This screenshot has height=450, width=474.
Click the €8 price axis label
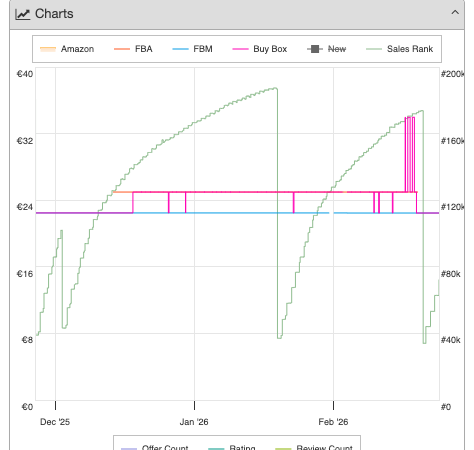click(x=27, y=340)
